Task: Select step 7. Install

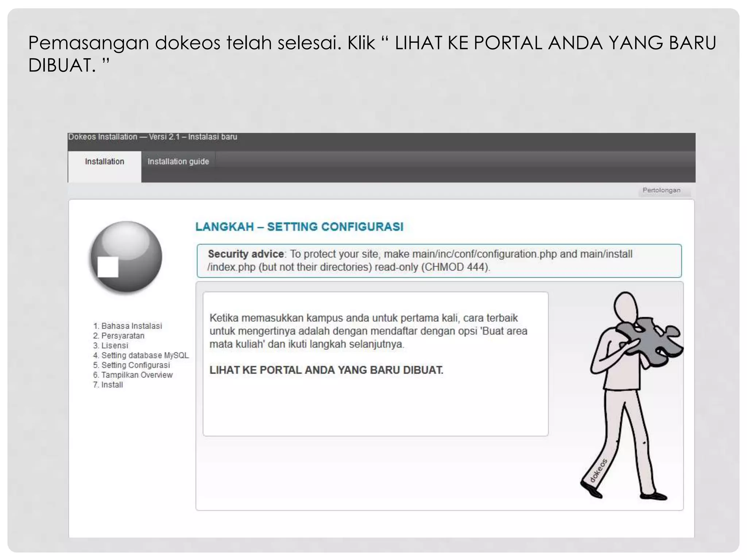Action: click(108, 385)
